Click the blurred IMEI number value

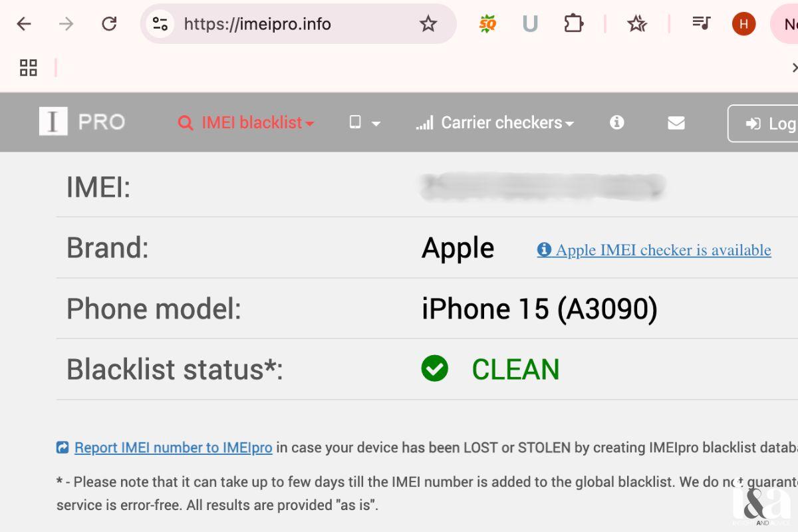point(543,187)
